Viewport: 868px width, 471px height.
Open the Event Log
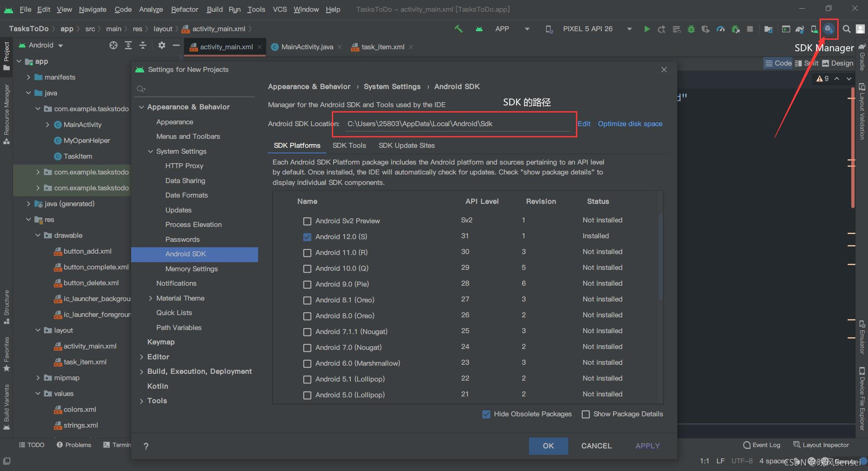[762, 445]
